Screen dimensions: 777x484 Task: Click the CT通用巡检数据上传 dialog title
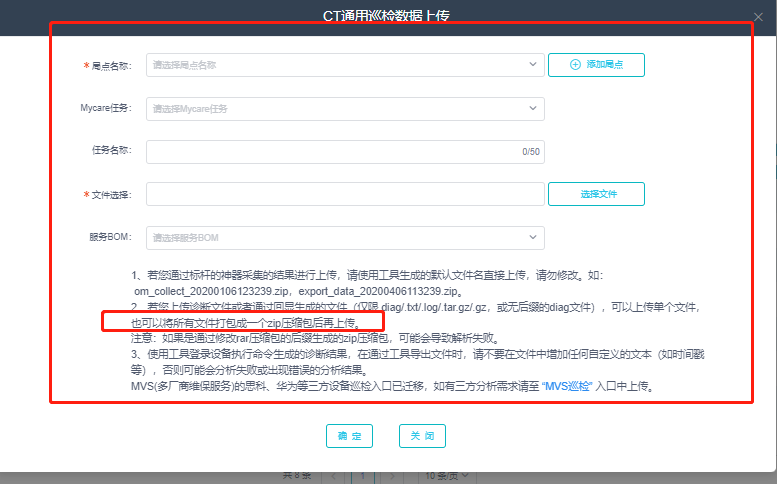point(386,16)
